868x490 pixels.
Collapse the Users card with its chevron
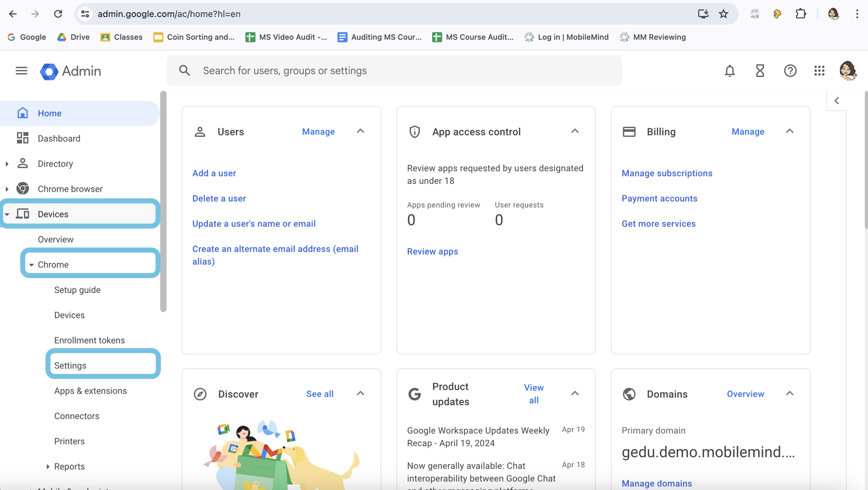point(360,131)
